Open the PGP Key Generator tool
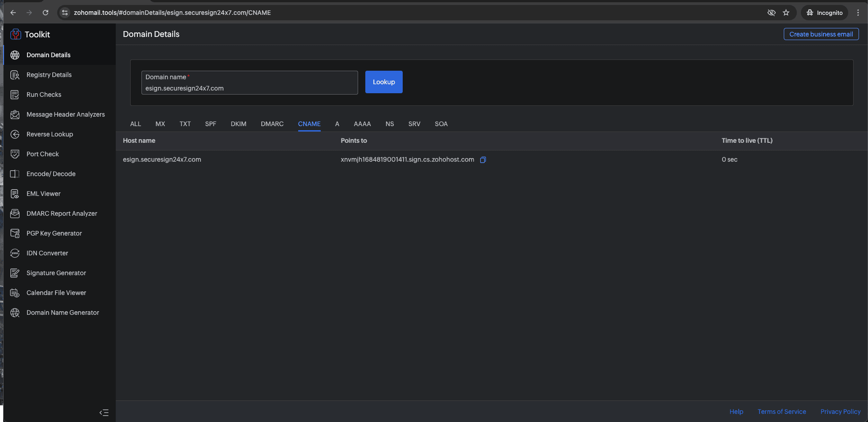Screen dimensions: 868x422 (54, 233)
